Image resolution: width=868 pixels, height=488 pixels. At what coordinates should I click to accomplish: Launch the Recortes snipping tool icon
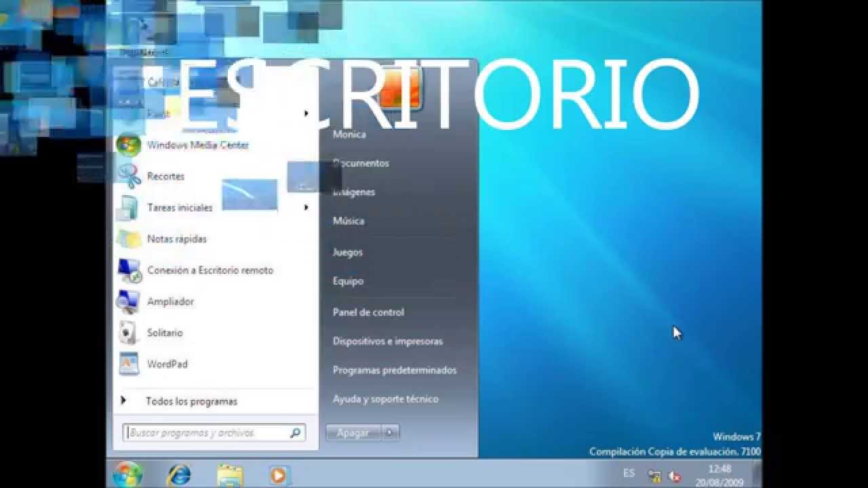coord(129,176)
